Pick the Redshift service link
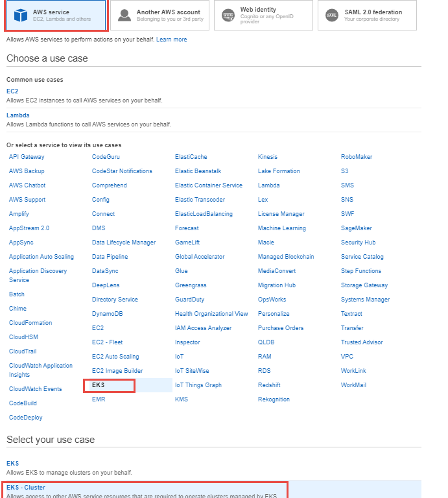Image resolution: width=448 pixels, height=498 pixels. pyautogui.click(x=269, y=385)
